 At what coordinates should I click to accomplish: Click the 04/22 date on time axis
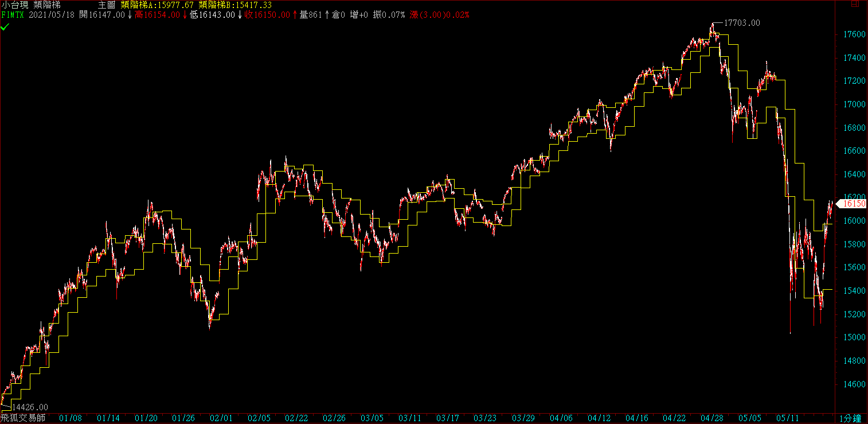pos(674,419)
